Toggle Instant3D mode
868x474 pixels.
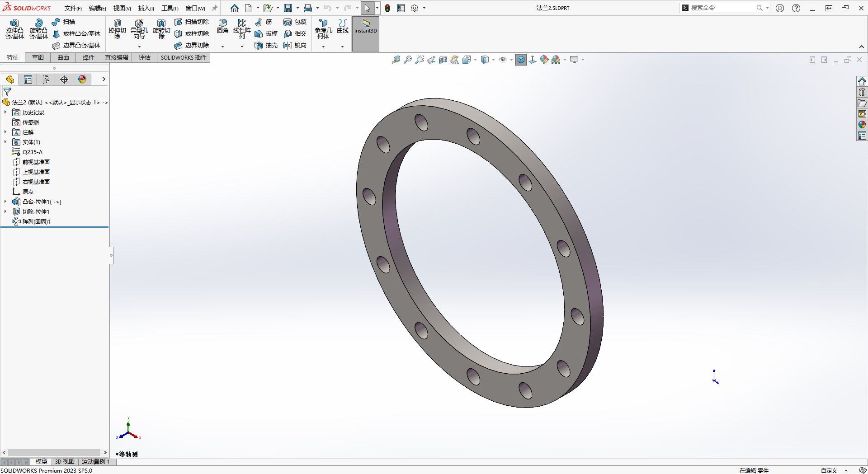coord(366,34)
